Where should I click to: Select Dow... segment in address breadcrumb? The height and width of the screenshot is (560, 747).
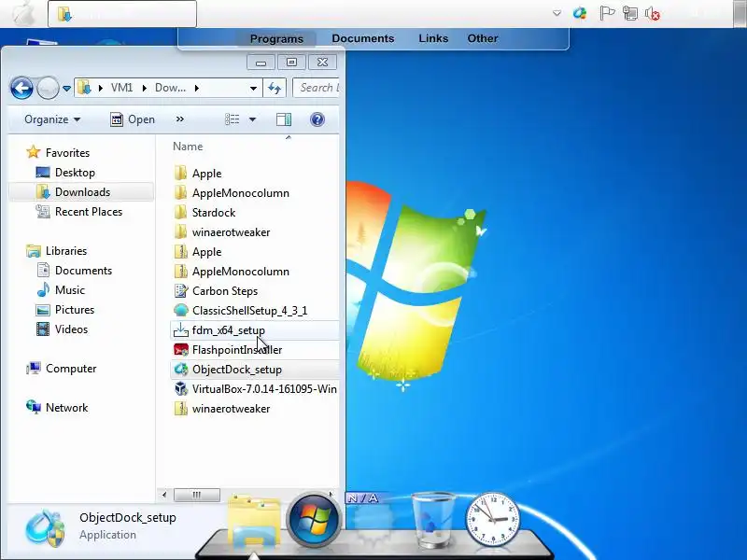coord(170,88)
